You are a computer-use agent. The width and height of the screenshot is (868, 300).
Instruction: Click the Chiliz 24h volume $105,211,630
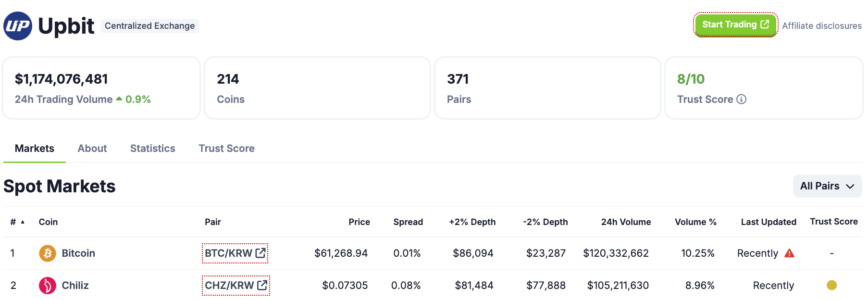[x=618, y=286]
